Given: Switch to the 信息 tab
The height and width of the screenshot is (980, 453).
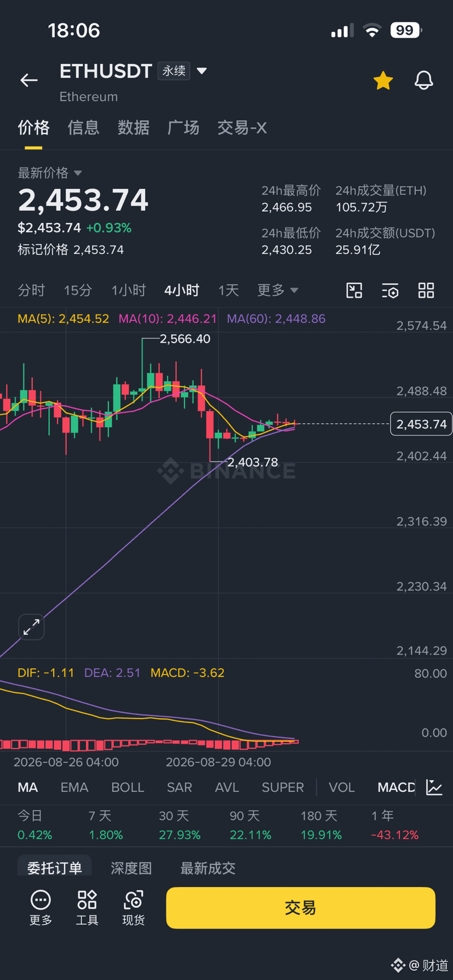Looking at the screenshot, I should pos(83,127).
